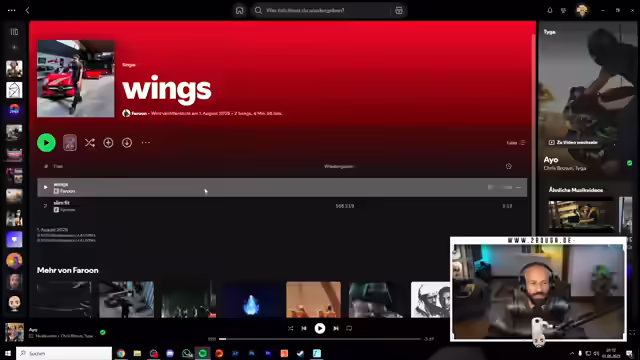
Task: Toggle the saved checkmark next to Ayo in the side panel
Action: pyautogui.click(x=629, y=163)
